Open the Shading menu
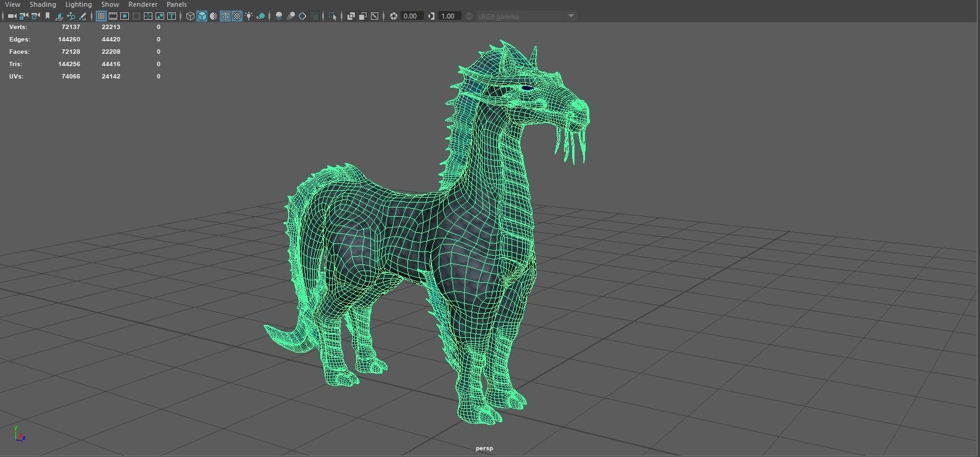The height and width of the screenshot is (457, 980). pos(43,4)
